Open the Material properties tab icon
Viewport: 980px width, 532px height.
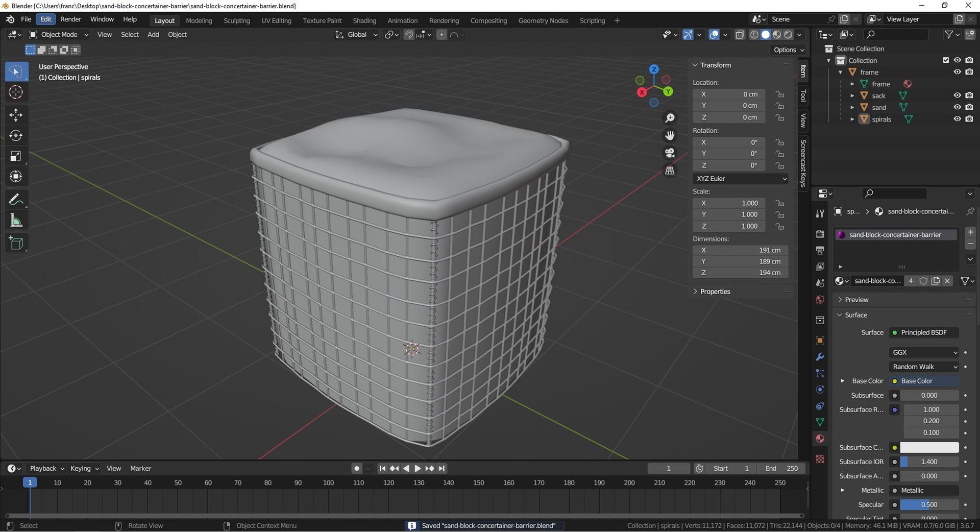820,439
